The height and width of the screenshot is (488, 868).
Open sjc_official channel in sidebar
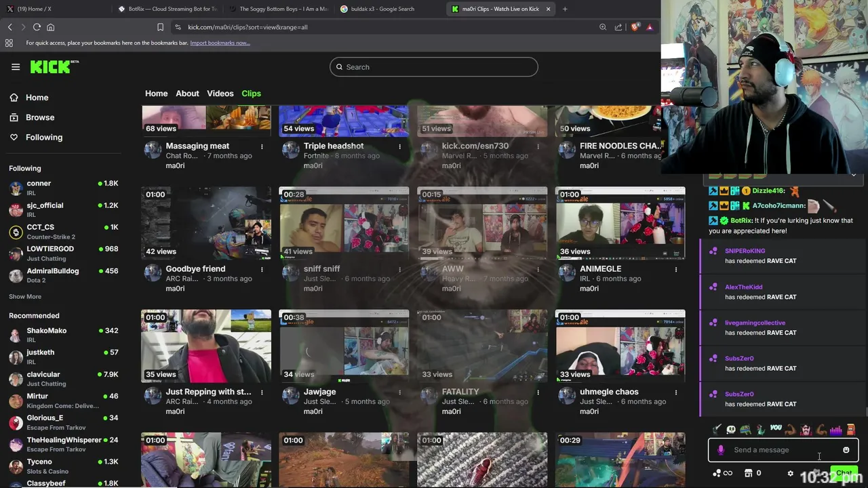(x=64, y=209)
